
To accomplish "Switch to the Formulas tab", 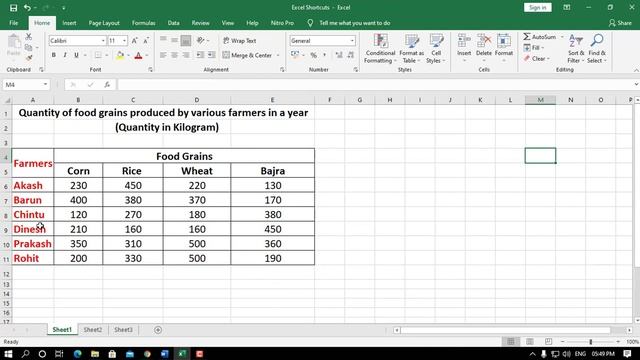I will coord(144,23).
